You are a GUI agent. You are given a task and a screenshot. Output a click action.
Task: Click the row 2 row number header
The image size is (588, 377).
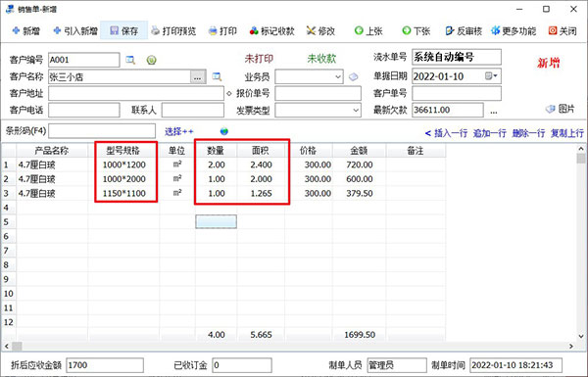pyautogui.click(x=8, y=179)
